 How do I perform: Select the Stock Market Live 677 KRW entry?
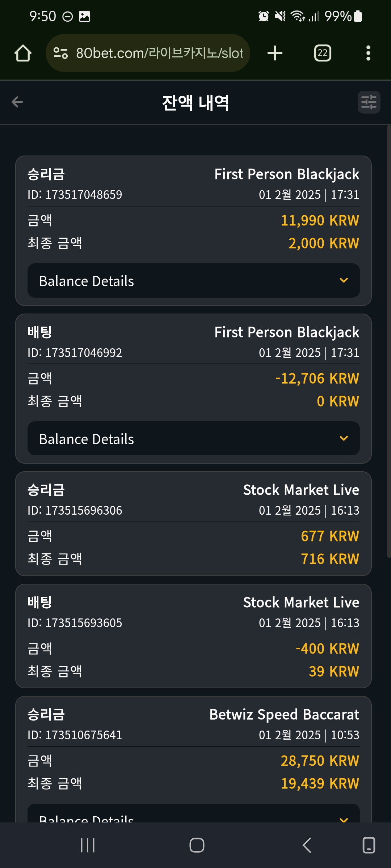click(193, 524)
